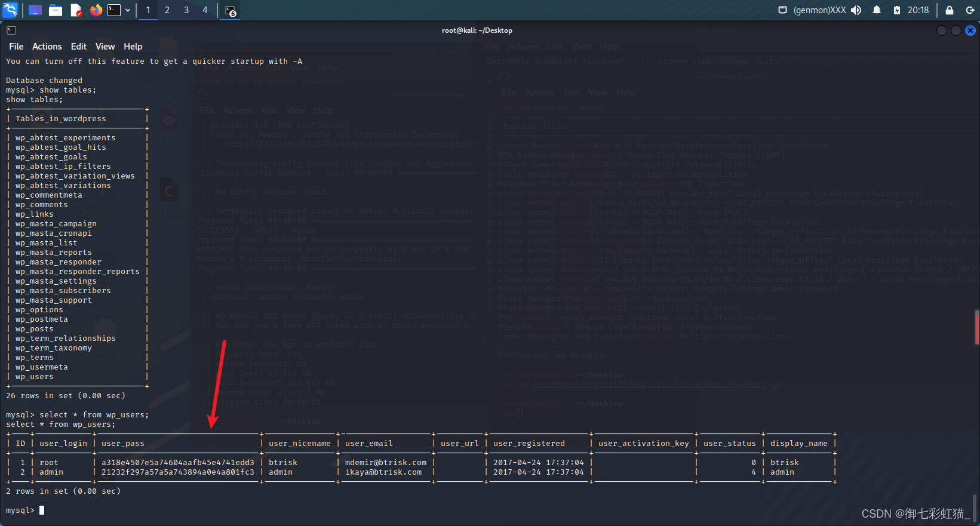This screenshot has height=526, width=980.
Task: Open the file manager from the panel
Action: [x=56, y=10]
